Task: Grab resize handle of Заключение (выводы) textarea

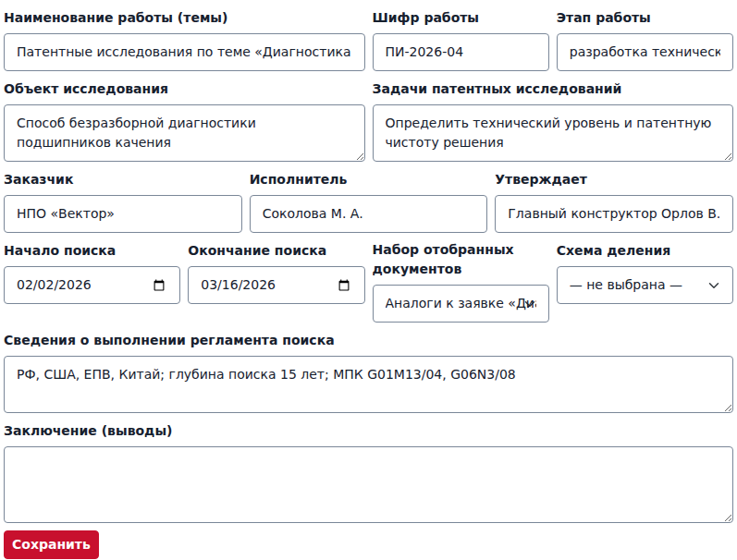Action: click(728, 517)
